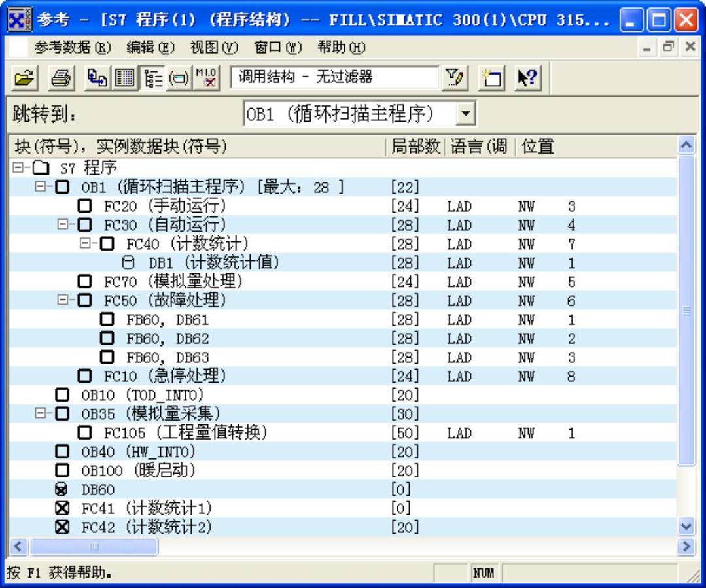Click the crossed box beside FC41
The width and height of the screenshot is (706, 588).
[x=62, y=508]
